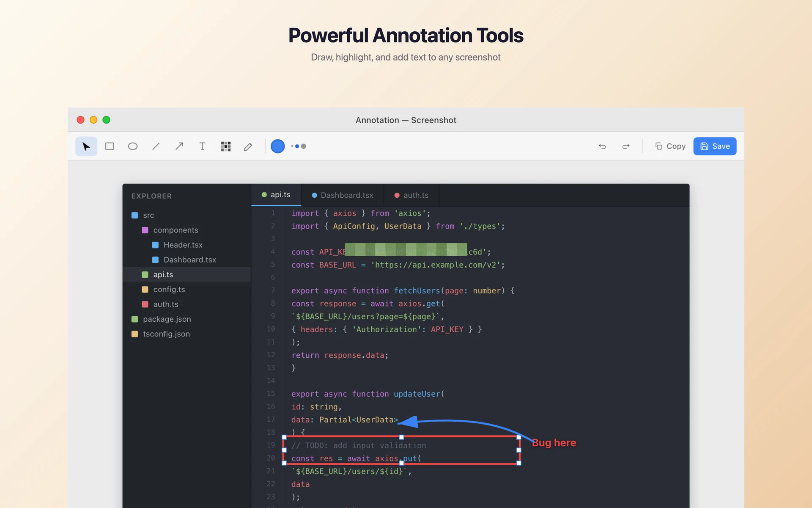Copy the annotated screenshot
Viewport: 812px width, 508px height.
(x=670, y=146)
